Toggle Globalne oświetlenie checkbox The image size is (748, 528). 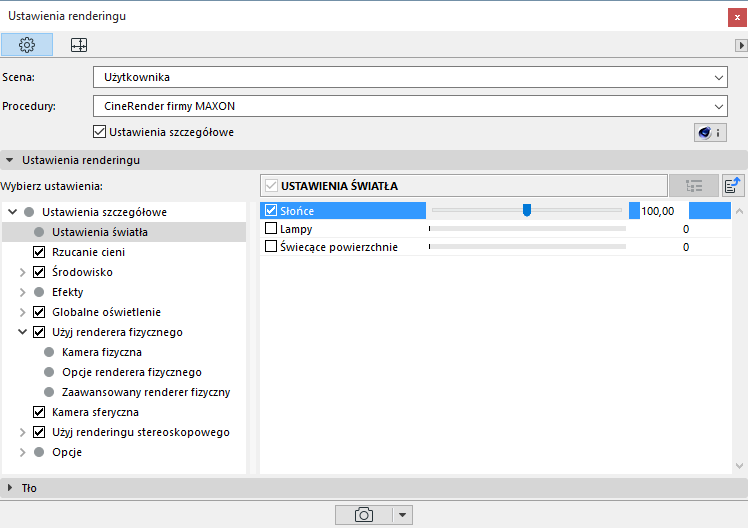(39, 312)
